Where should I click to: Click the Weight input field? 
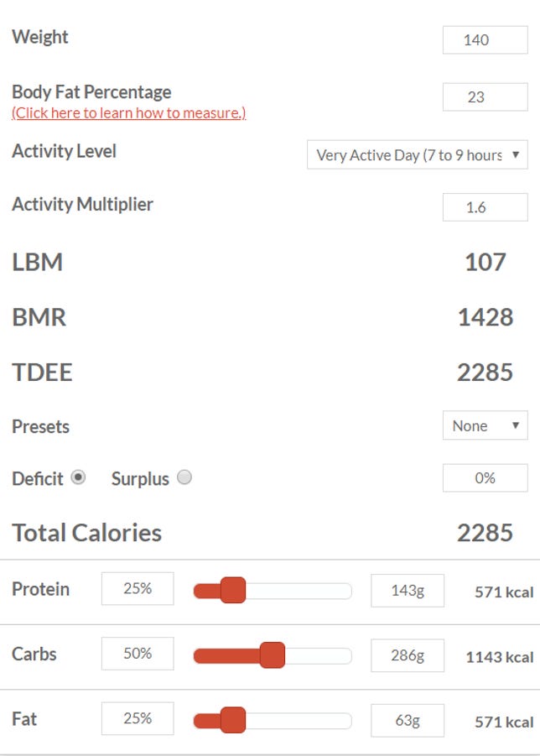485,40
